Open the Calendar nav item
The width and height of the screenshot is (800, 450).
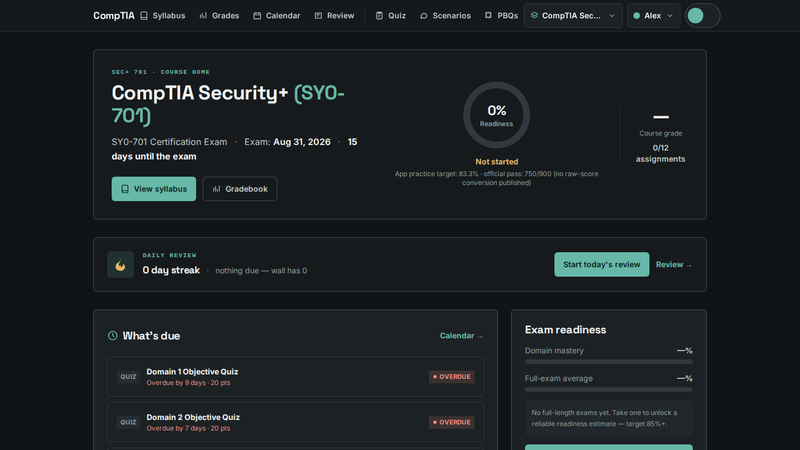pyautogui.click(x=277, y=16)
